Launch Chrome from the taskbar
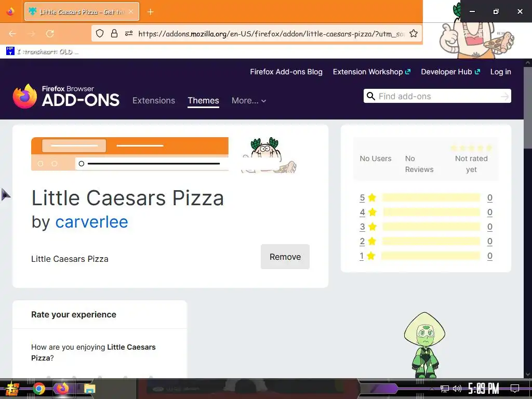This screenshot has width=532, height=399. (38, 389)
